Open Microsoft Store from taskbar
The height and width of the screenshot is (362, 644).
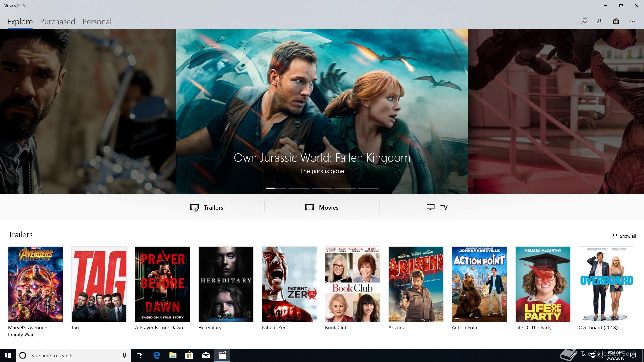point(189,355)
